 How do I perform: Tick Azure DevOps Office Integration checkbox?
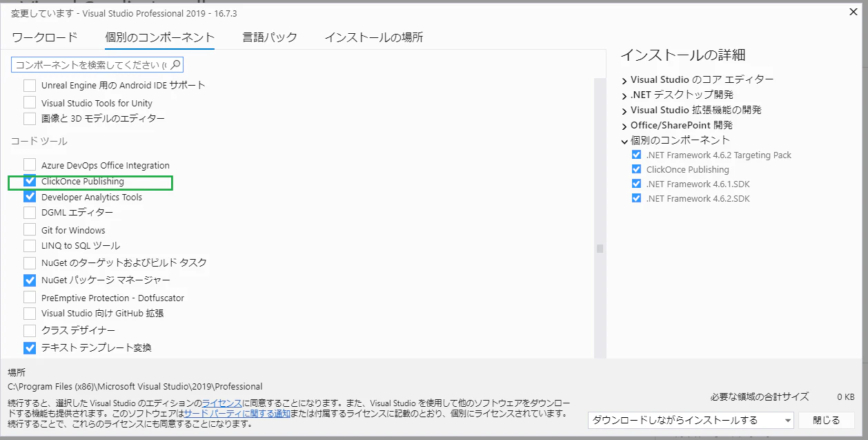pyautogui.click(x=30, y=165)
